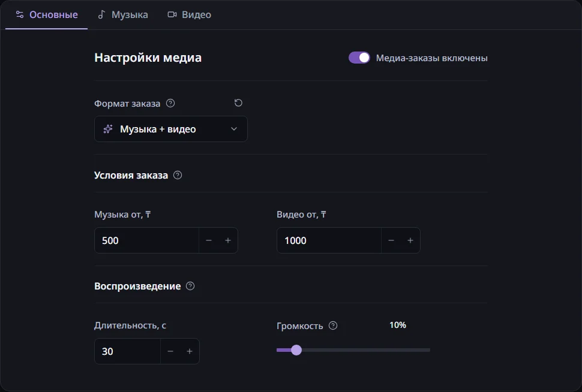Toggle the Медиа-заказы включены switch
This screenshot has width=582, height=392.
[x=359, y=58]
